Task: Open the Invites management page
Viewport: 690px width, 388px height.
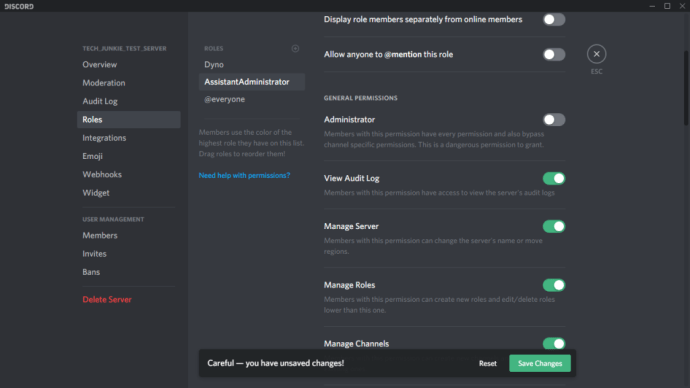Action: 128,254
